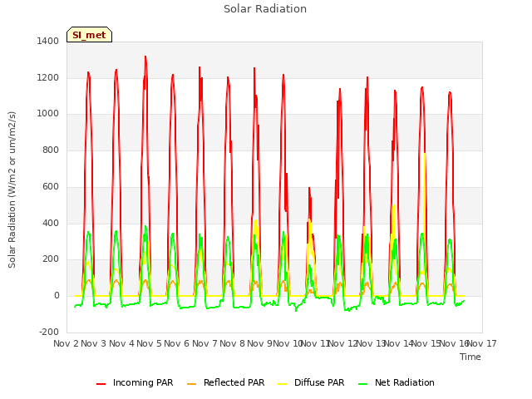The height and width of the screenshot is (399, 532).
Task: Click the y-axis value 0
Action: tap(57, 296)
